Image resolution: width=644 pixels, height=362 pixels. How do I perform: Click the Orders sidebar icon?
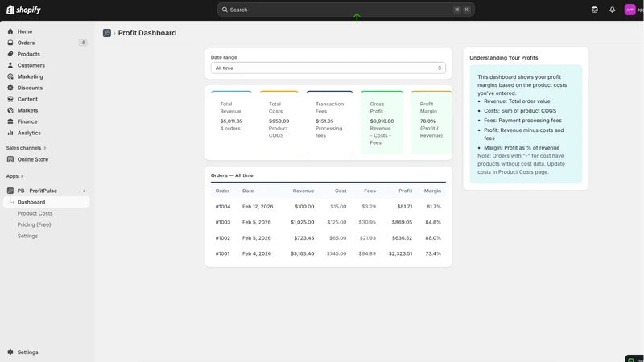10,43
